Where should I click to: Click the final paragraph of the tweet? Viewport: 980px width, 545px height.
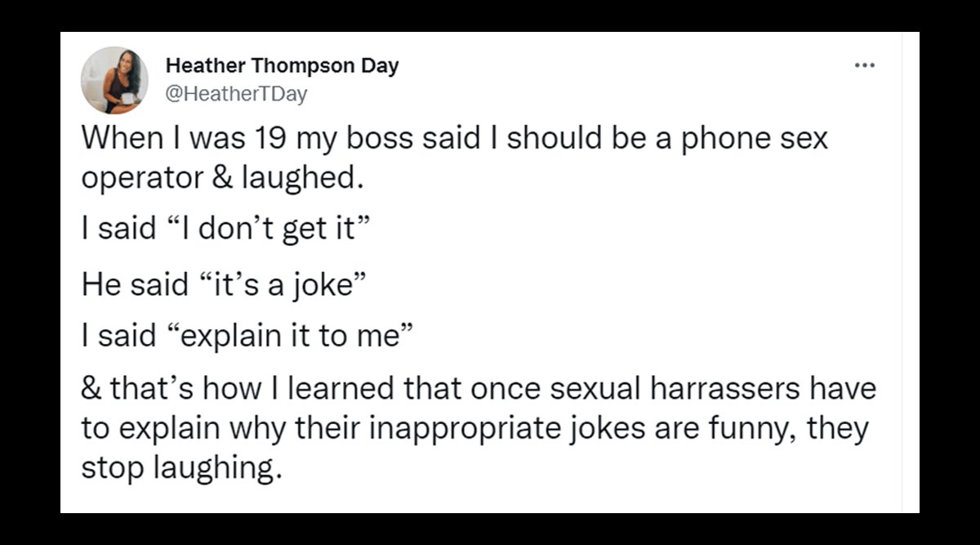click(478, 426)
